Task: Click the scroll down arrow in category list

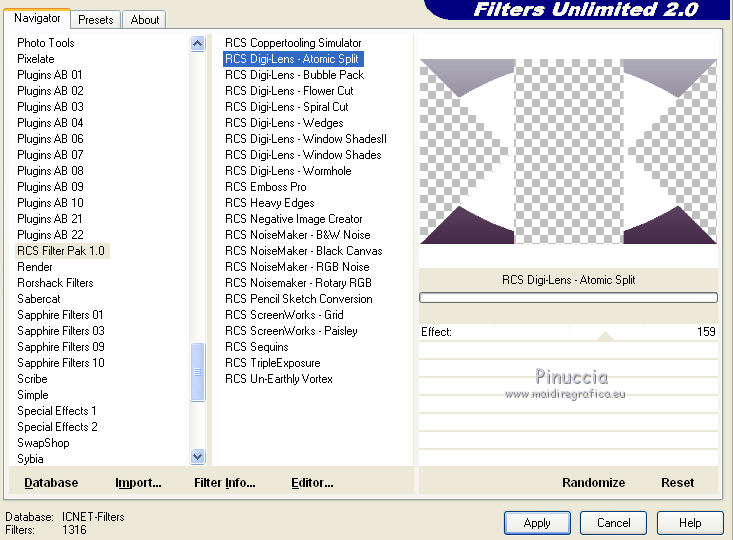Action: click(198, 456)
